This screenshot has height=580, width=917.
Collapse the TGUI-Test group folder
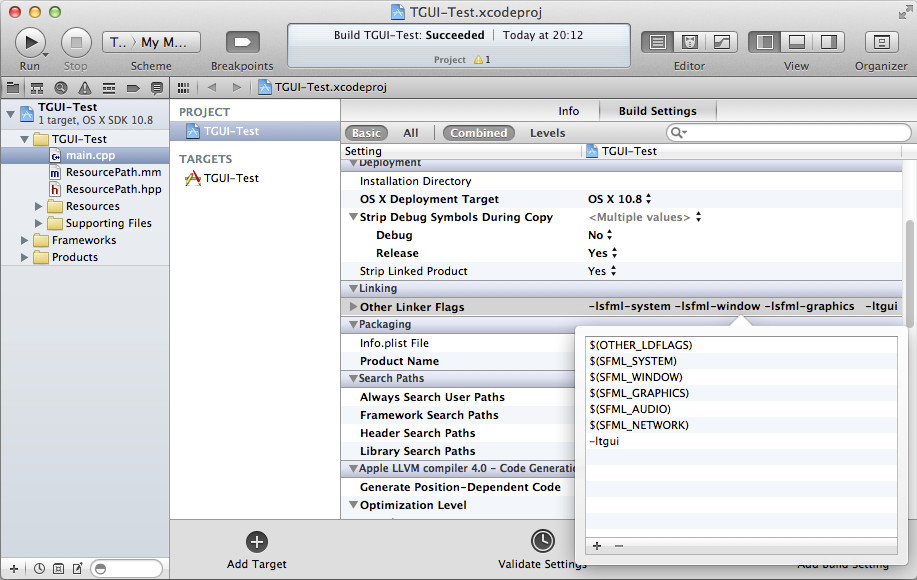[24, 139]
